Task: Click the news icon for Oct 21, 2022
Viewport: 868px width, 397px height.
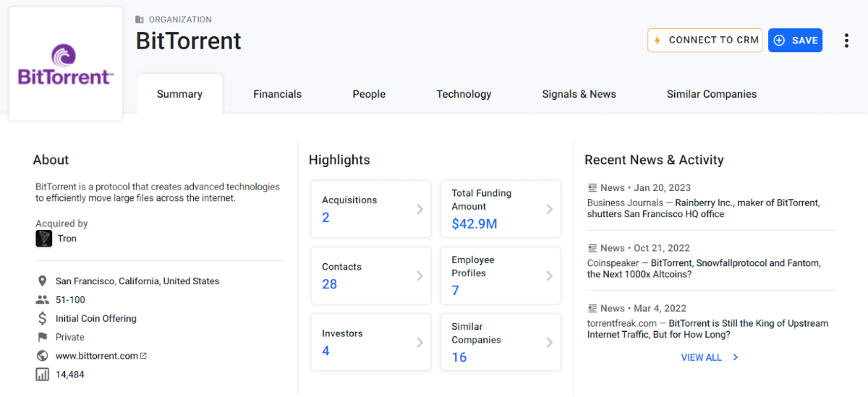Action: pos(592,248)
